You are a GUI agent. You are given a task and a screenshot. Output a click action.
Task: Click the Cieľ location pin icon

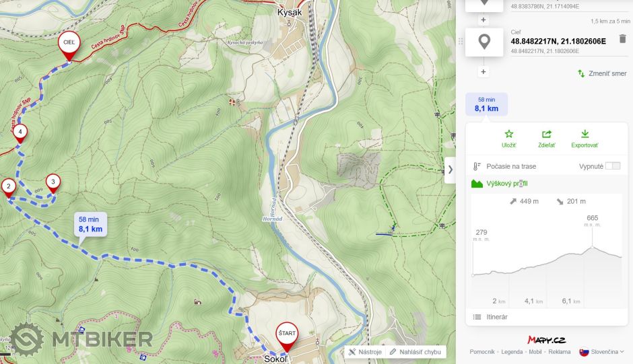(x=484, y=42)
